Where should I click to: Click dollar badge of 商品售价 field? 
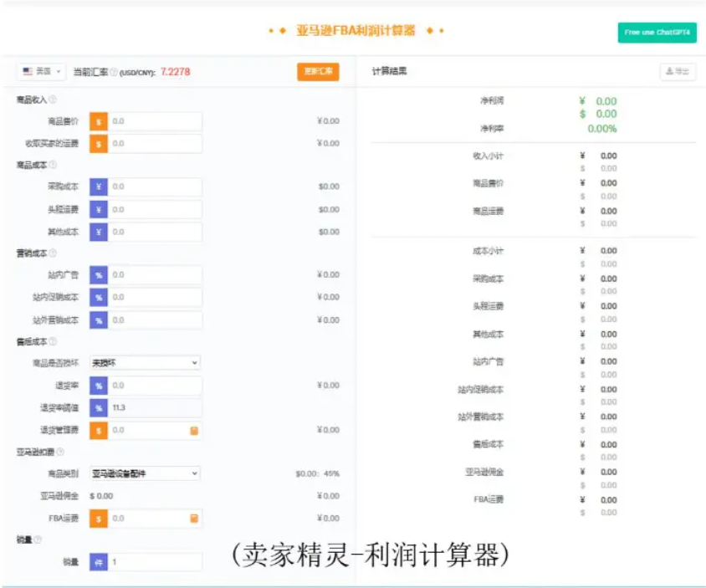(99, 121)
